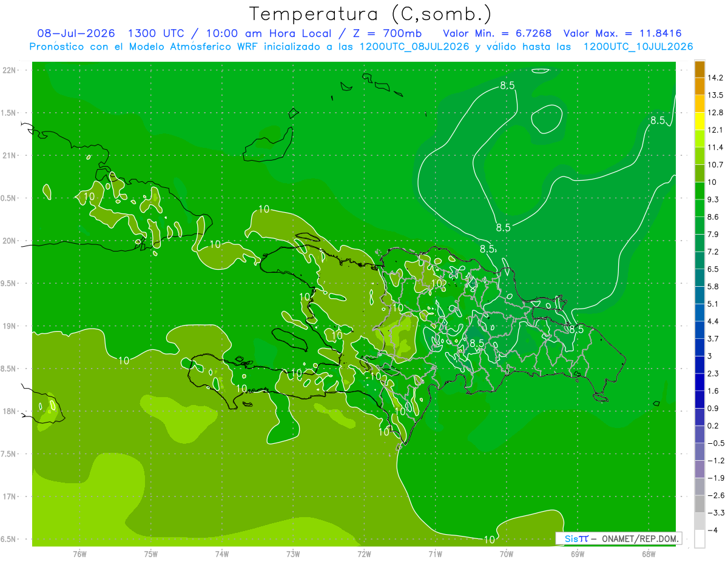
Task: Click the "1200UTC_08JUL2026" initialization timestamp
Action: point(414,47)
